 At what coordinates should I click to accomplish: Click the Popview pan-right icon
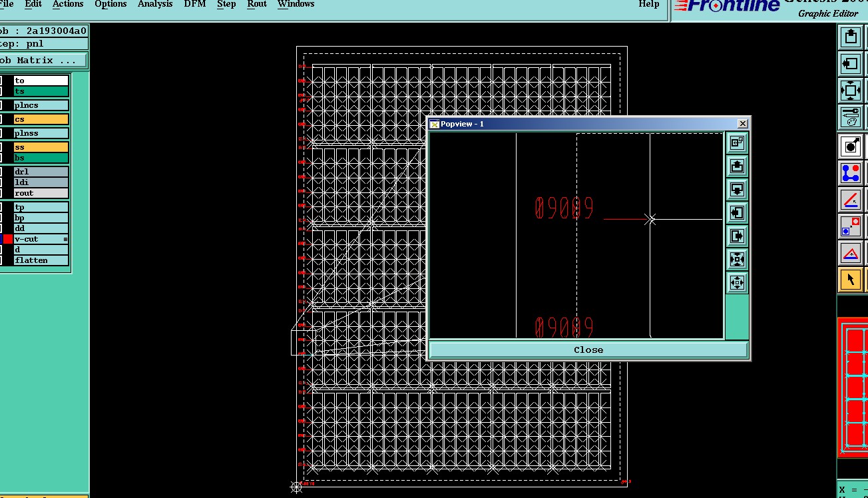(737, 236)
